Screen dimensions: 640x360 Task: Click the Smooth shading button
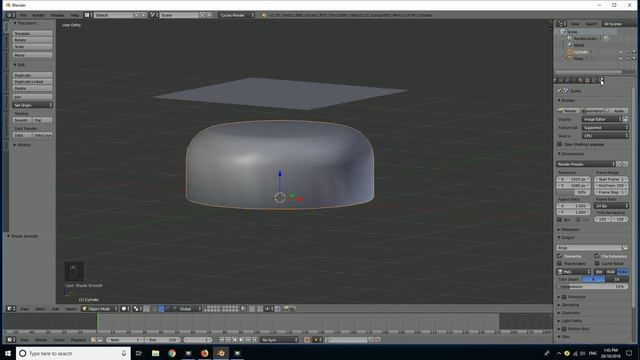pyautogui.click(x=22, y=120)
